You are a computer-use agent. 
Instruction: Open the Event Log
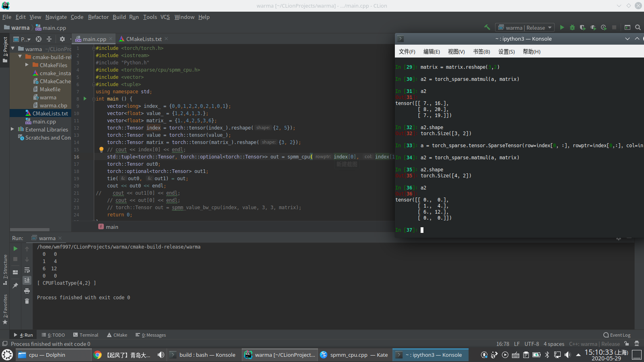pos(617,335)
